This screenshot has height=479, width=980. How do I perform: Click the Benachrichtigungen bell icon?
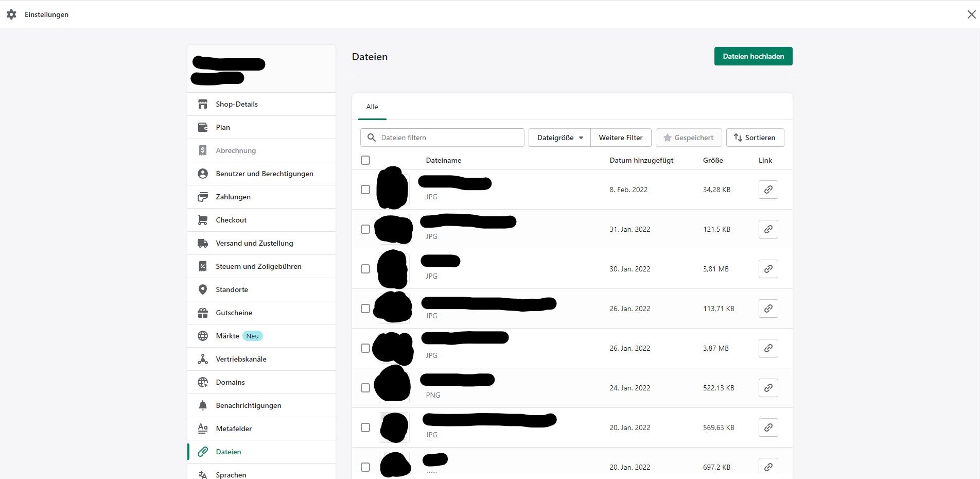pos(203,405)
